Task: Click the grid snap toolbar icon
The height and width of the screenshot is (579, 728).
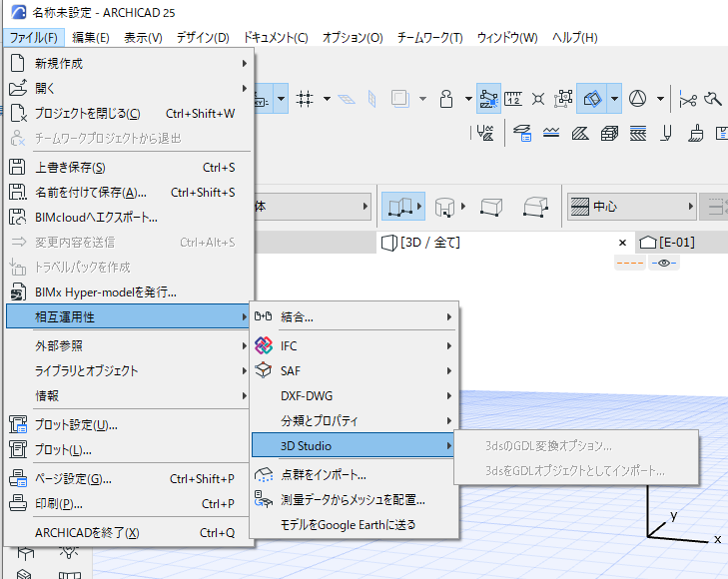Action: (305, 99)
